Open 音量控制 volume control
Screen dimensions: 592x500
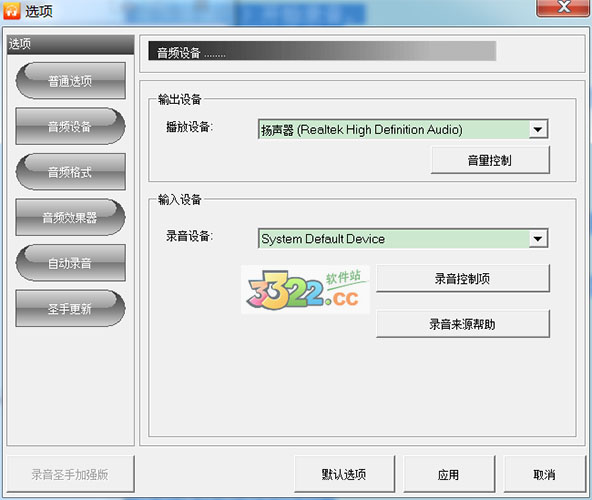490,160
